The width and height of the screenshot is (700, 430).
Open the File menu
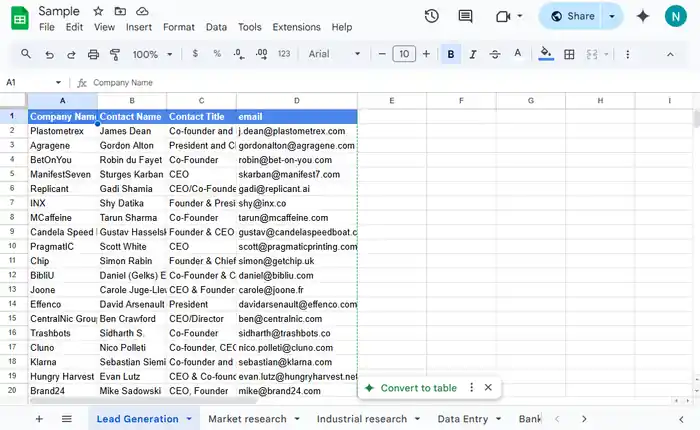(x=47, y=27)
